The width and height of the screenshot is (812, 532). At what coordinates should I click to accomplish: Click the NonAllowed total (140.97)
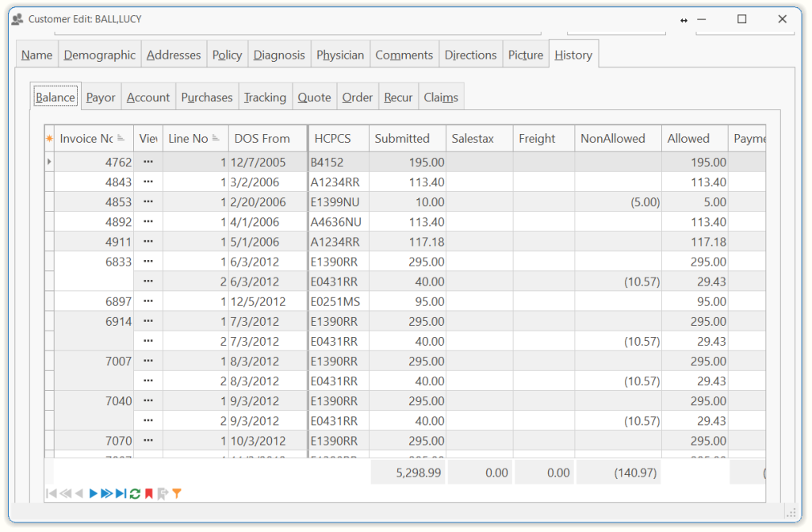tap(619, 473)
